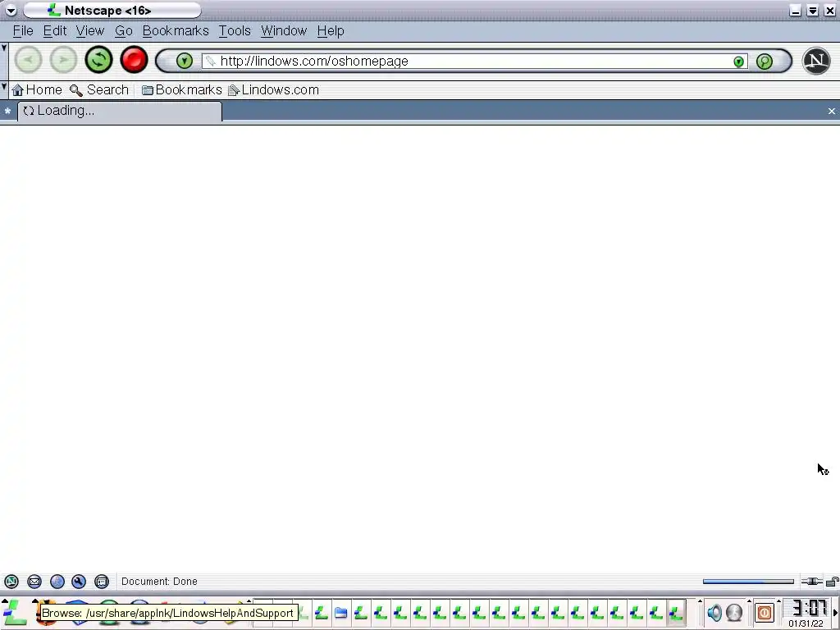The width and height of the screenshot is (840, 630).
Task: Open the Edit menu
Action: pyautogui.click(x=55, y=31)
